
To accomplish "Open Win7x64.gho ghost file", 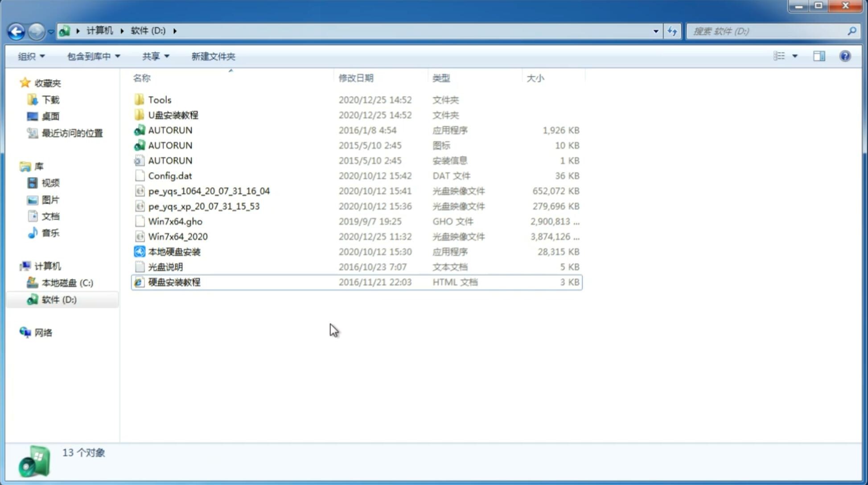I will point(175,221).
